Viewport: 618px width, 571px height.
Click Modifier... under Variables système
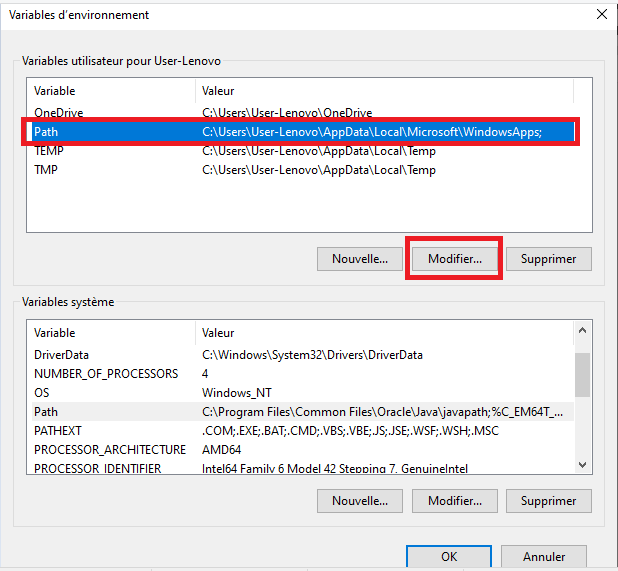pos(454,501)
